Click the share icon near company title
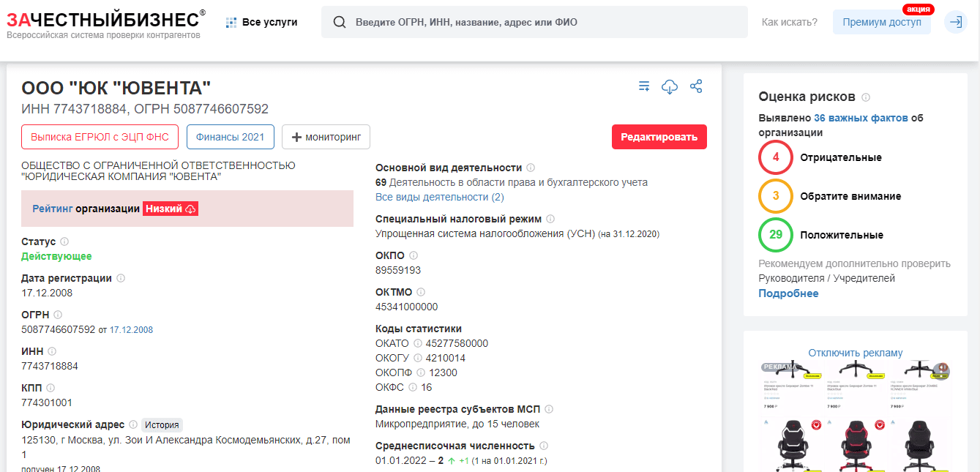Screen dimensions: 980x472 click(696, 86)
